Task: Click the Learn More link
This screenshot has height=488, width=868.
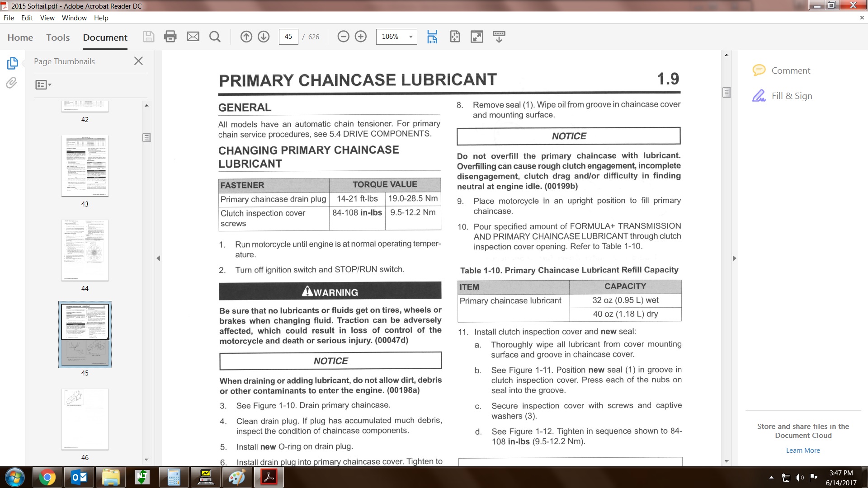Action: 803,450
